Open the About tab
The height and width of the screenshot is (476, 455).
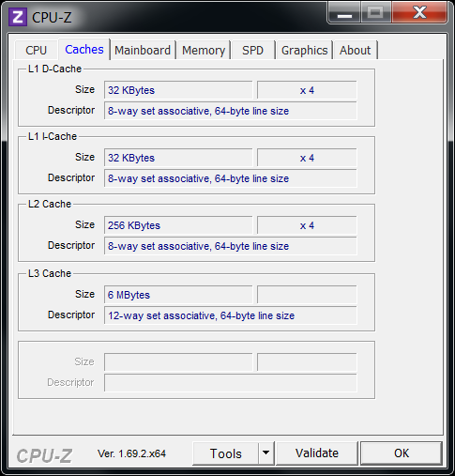click(x=356, y=50)
